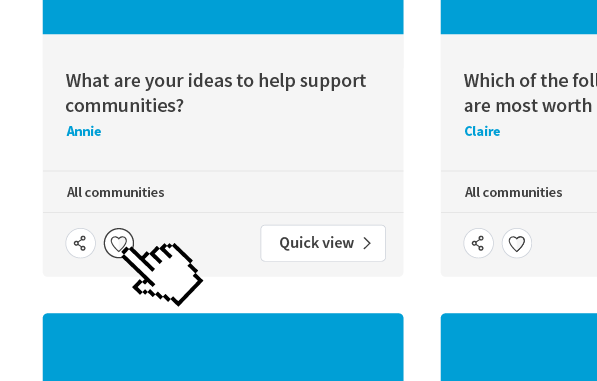Click the blue banner image atop Claire's card
597x381 pixels.
pos(519,17)
